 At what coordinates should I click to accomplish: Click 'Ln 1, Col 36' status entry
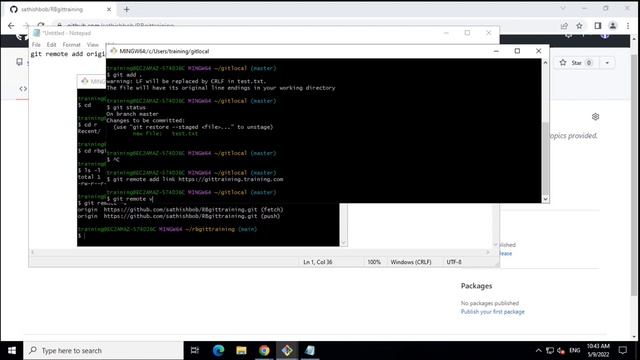(x=318, y=262)
